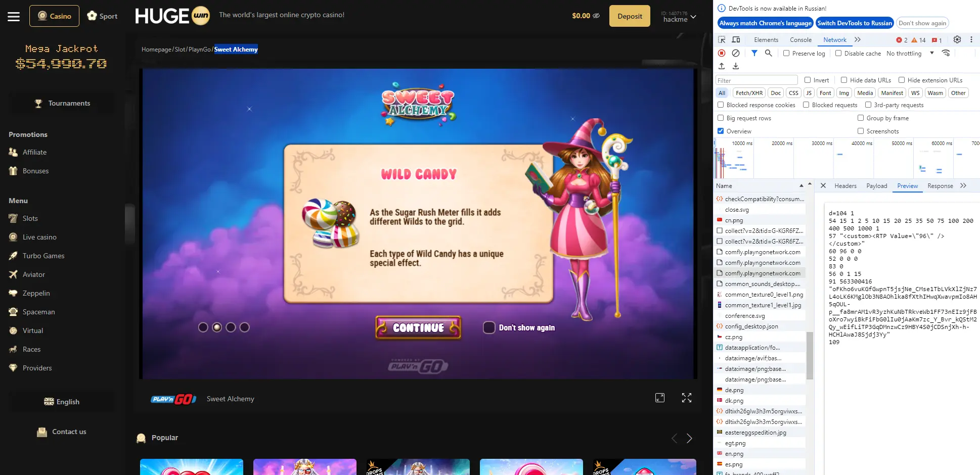The image size is (980, 475).
Task: Open the No throttling dropdown
Action: 910,53
